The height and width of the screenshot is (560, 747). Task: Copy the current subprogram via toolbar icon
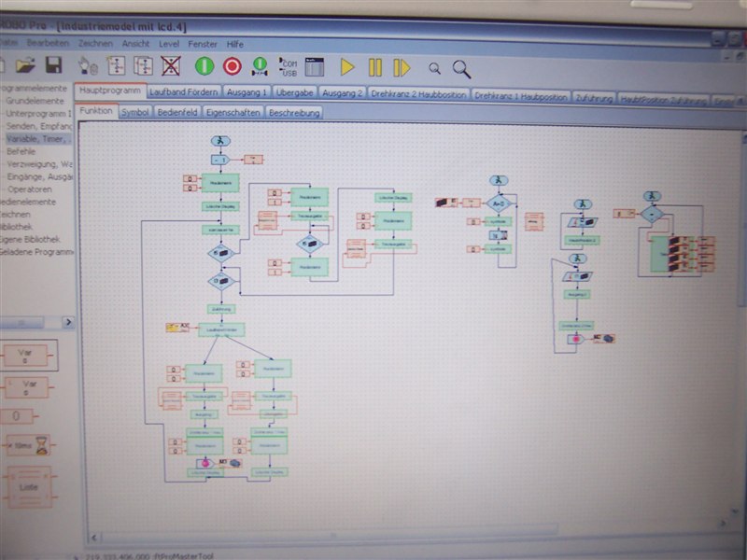click(x=143, y=65)
